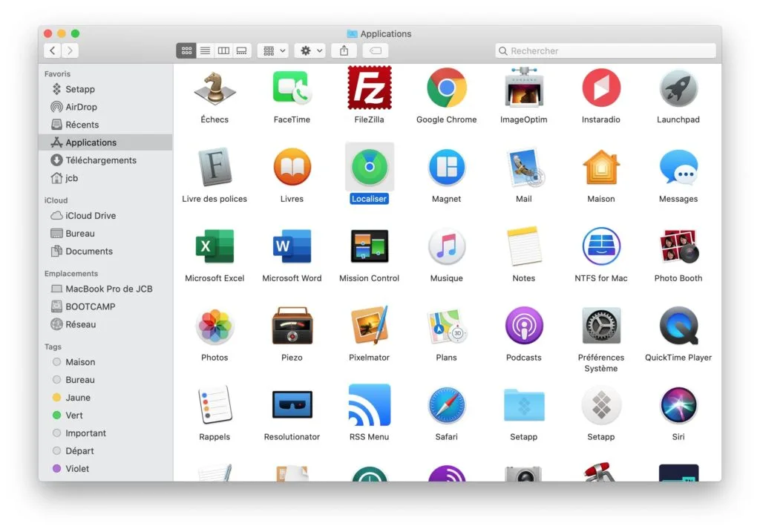Select the Instaradio app icon

click(601, 88)
